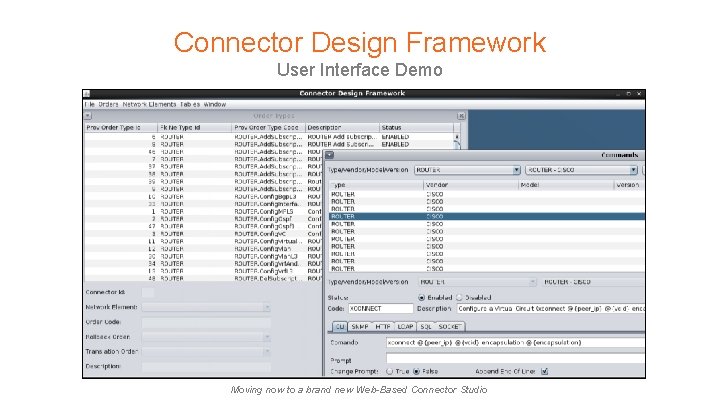Open the Commands frame menu icon
This screenshot has width=720, height=405.
329,155
